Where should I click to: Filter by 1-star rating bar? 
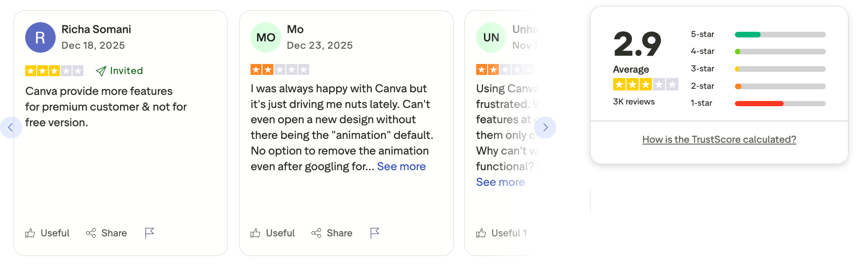[780, 103]
